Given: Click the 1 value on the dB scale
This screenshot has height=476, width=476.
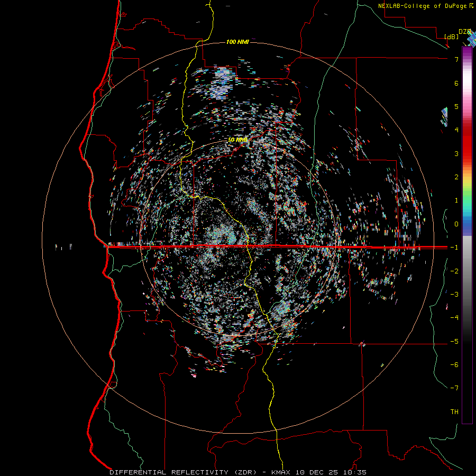Looking at the screenshot, I should click(456, 200).
